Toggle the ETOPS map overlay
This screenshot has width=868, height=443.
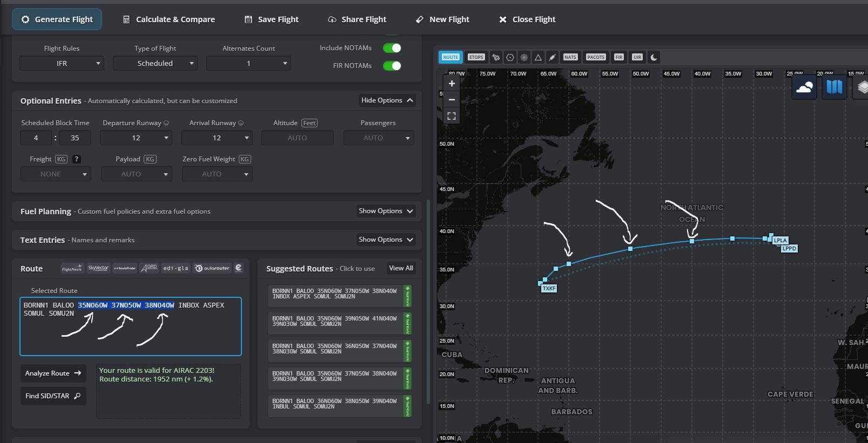(476, 57)
